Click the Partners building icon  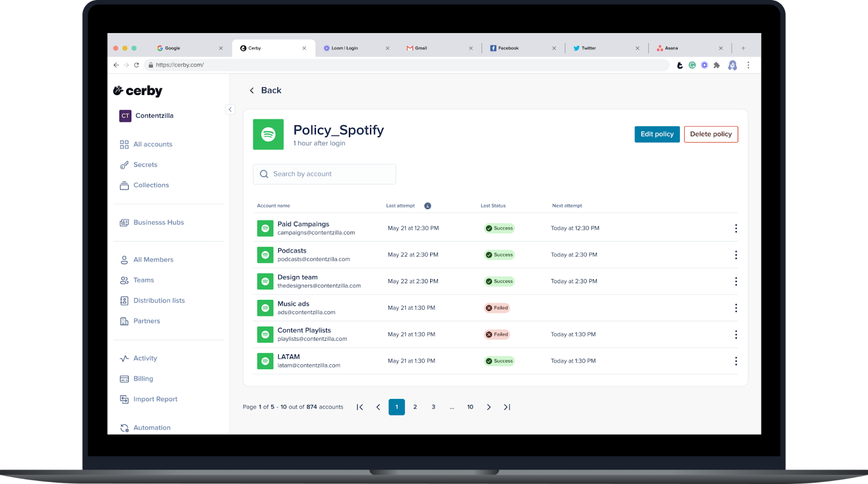(x=124, y=321)
